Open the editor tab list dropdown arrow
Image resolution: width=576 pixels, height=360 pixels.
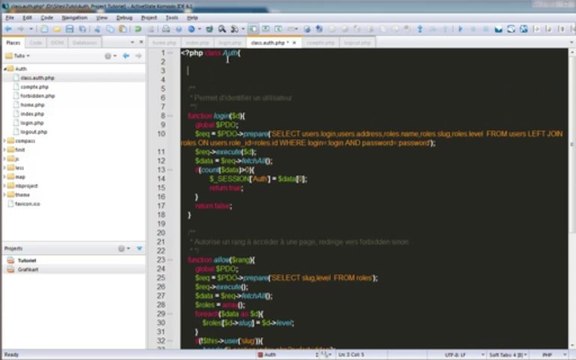point(571,42)
